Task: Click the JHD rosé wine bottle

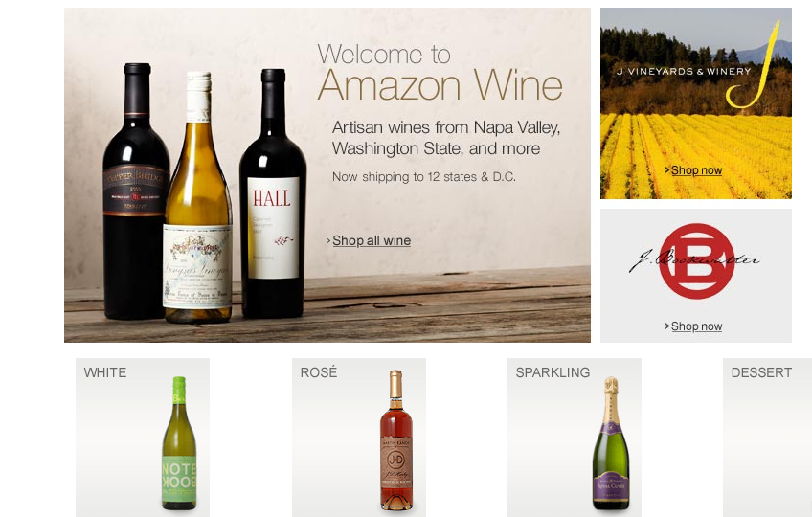Action: pyautogui.click(x=396, y=440)
